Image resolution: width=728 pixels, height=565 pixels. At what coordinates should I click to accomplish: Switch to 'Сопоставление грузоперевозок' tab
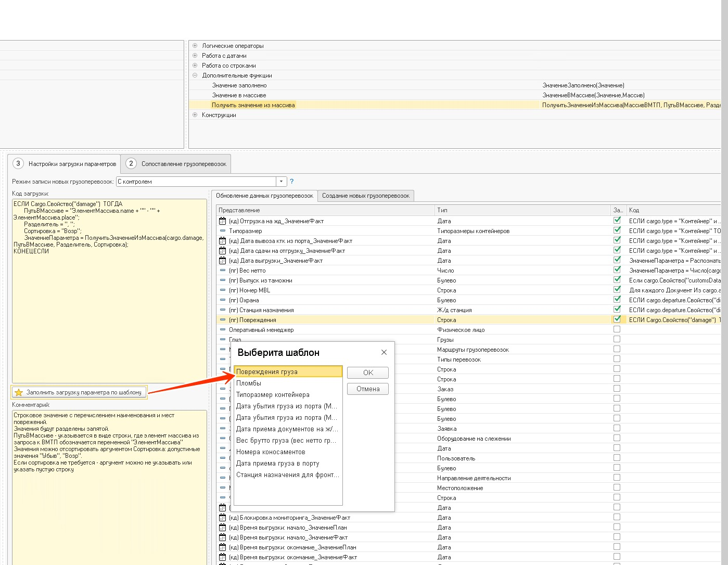(x=176, y=164)
